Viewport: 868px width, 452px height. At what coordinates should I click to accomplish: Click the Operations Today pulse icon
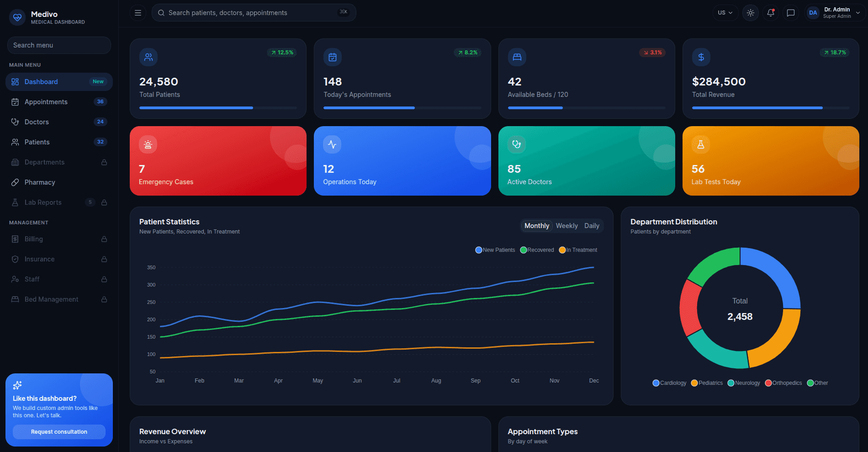click(332, 144)
